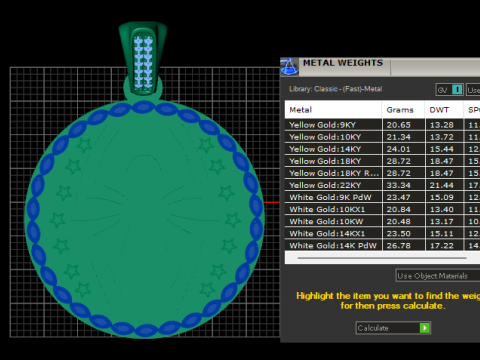This screenshot has width=480, height=360.
Task: Click the horizontal scrollbar under the table
Action: point(382,258)
